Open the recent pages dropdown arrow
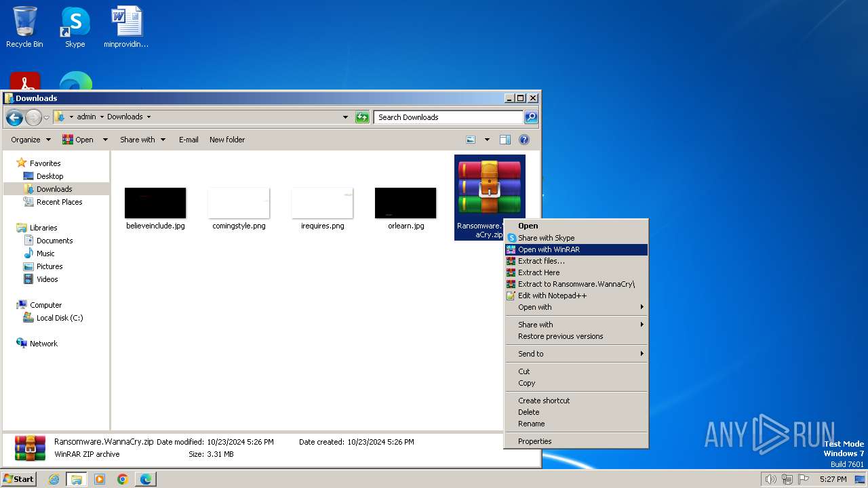 tap(46, 117)
